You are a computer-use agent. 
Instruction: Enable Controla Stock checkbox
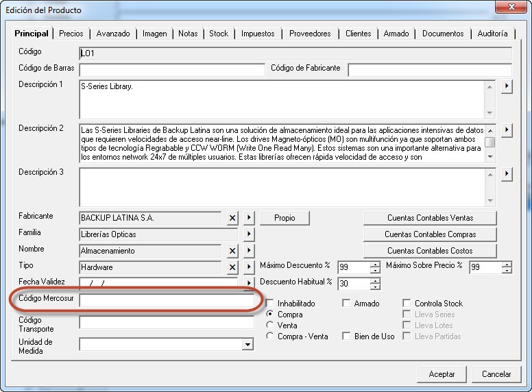(x=407, y=303)
